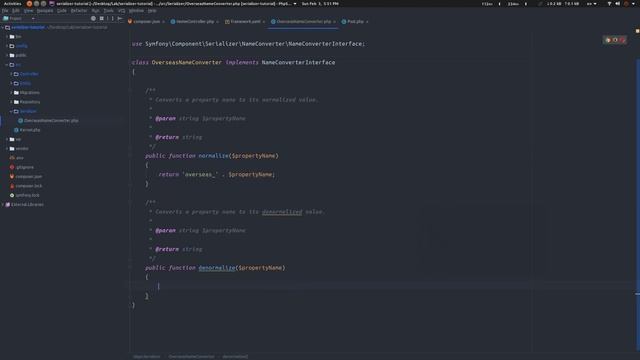
Task: Open the Code menu
Action: 62,11
